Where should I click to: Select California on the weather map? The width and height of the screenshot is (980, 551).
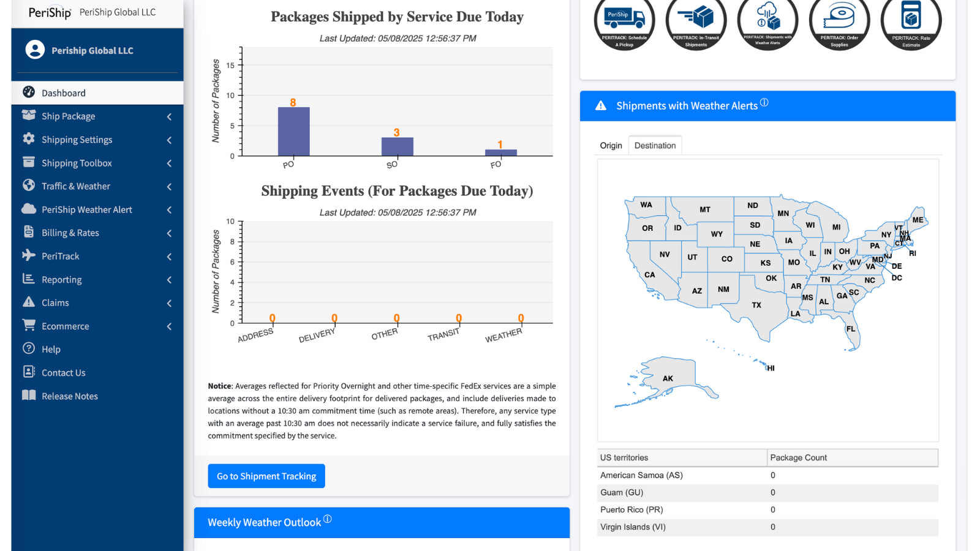coord(649,274)
